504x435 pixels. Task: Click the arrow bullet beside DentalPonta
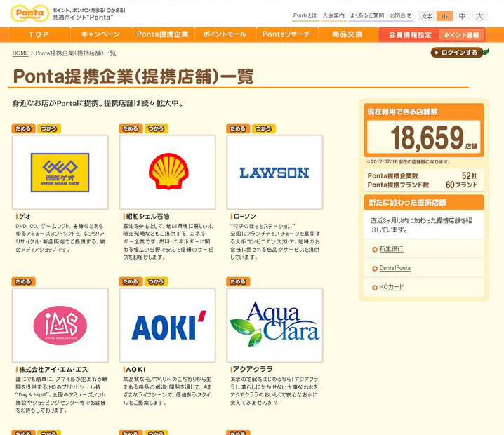pyautogui.click(x=374, y=269)
